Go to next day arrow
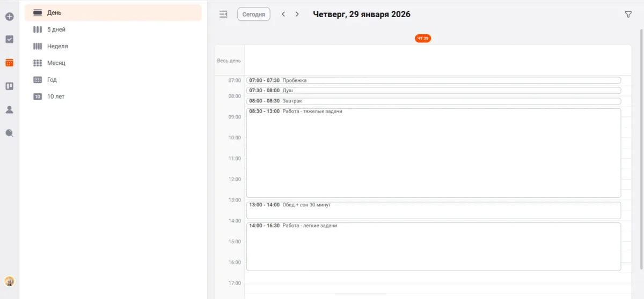 (297, 14)
